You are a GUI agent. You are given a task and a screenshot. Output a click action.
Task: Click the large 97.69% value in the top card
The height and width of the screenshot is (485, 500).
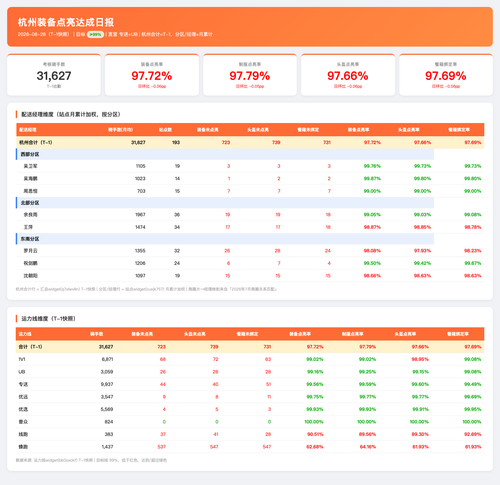click(x=446, y=76)
